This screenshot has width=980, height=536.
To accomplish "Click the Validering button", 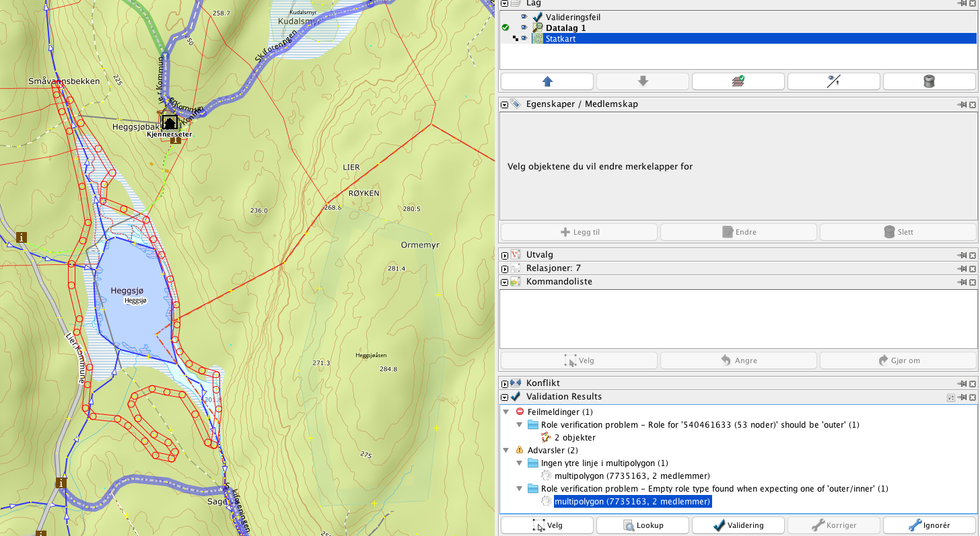I will (x=738, y=525).
